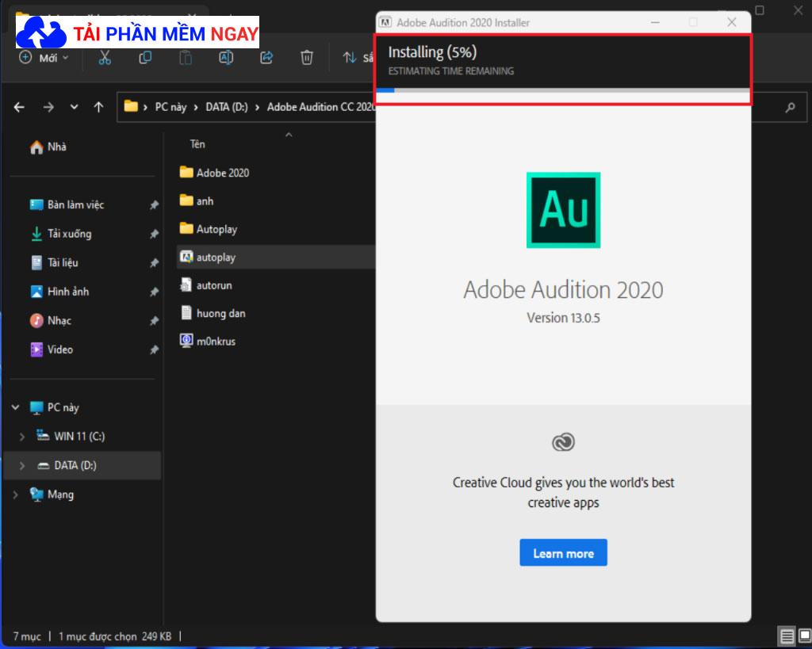Screen dimensions: 812x649
Task: Click the Paste clipboard icon in Explorer toolbar
Action: (186, 57)
